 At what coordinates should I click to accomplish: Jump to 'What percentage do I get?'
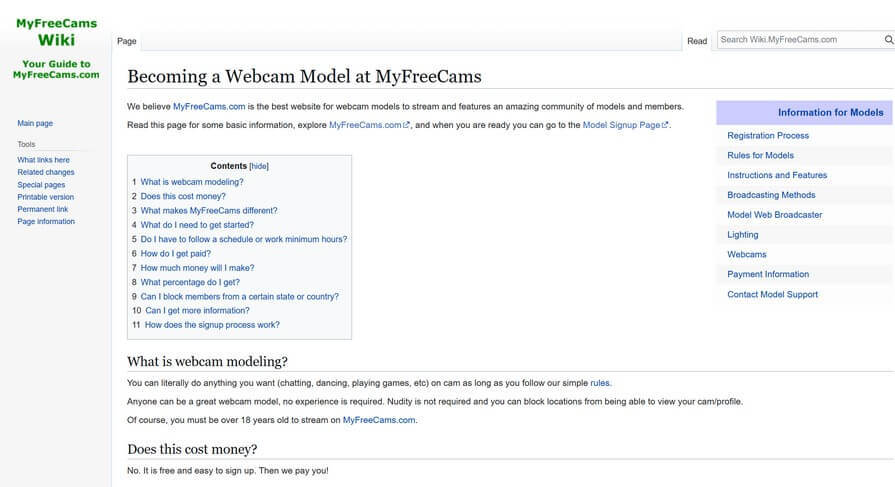coord(192,282)
